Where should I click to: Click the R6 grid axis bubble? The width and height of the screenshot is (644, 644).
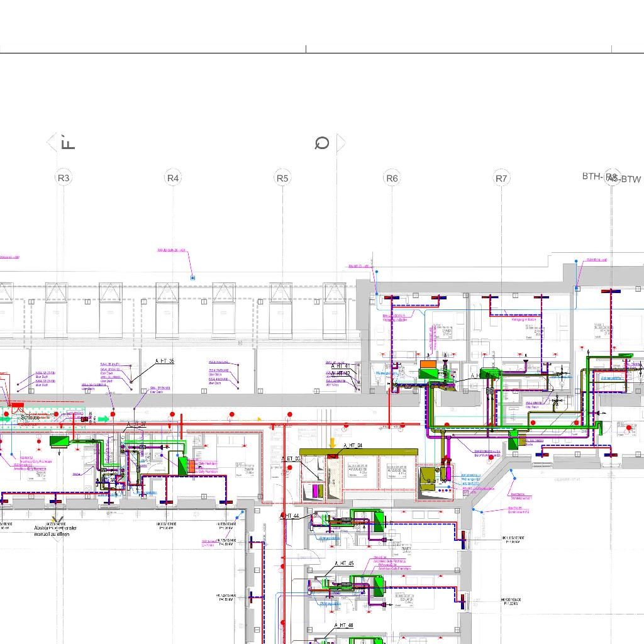click(x=392, y=178)
